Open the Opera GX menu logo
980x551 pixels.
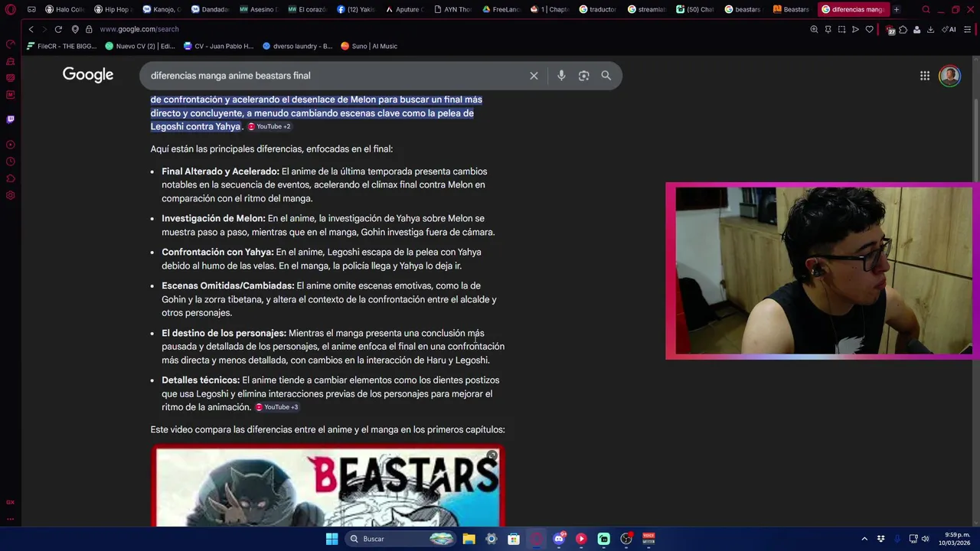coord(10,10)
